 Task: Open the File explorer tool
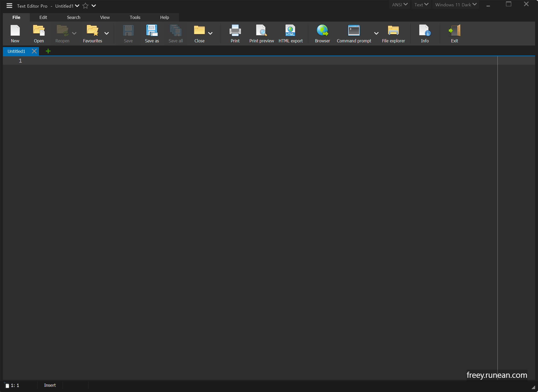[x=393, y=33]
